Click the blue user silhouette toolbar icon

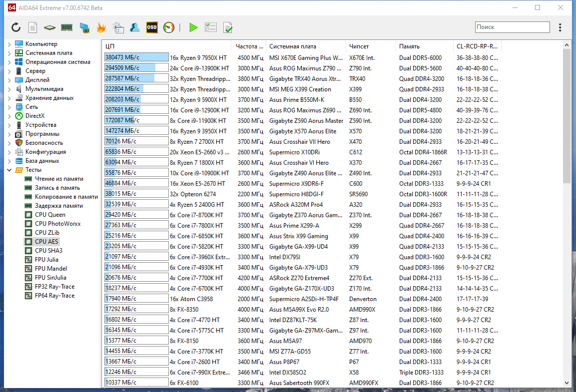(x=134, y=27)
